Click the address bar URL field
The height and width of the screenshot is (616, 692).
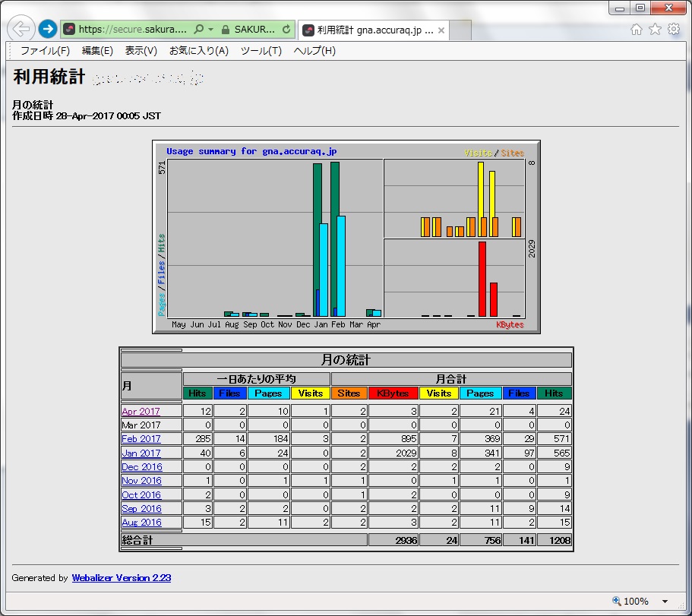tap(131, 30)
